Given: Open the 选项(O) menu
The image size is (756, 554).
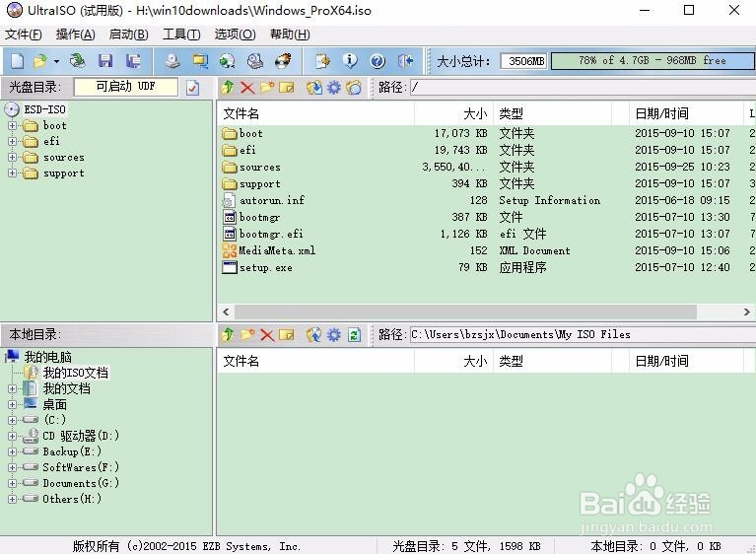Looking at the screenshot, I should 235,35.
